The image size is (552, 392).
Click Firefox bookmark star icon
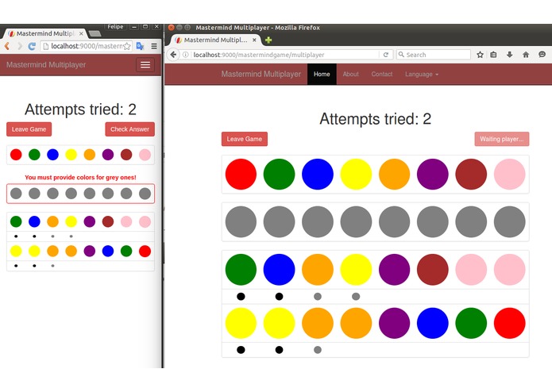[x=480, y=55]
